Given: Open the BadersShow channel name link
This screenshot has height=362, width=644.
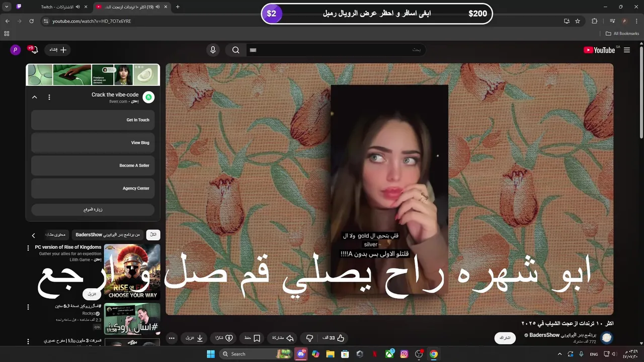Looking at the screenshot, I should [562, 335].
